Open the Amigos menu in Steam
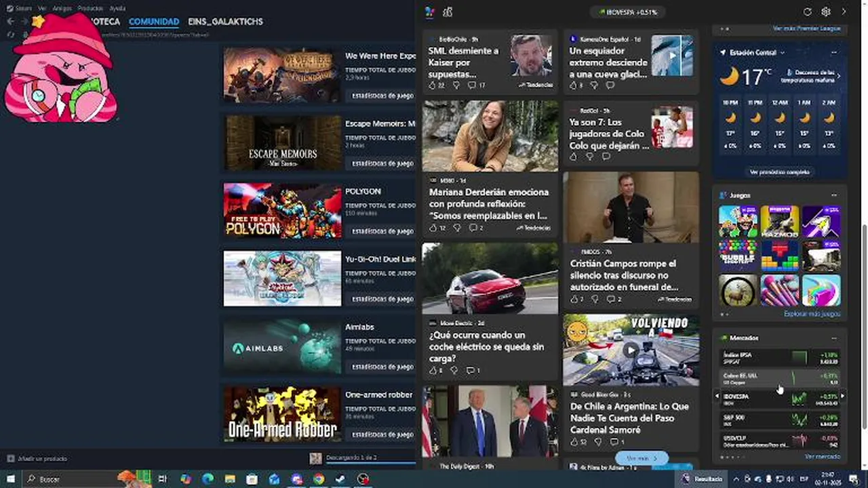 click(62, 8)
